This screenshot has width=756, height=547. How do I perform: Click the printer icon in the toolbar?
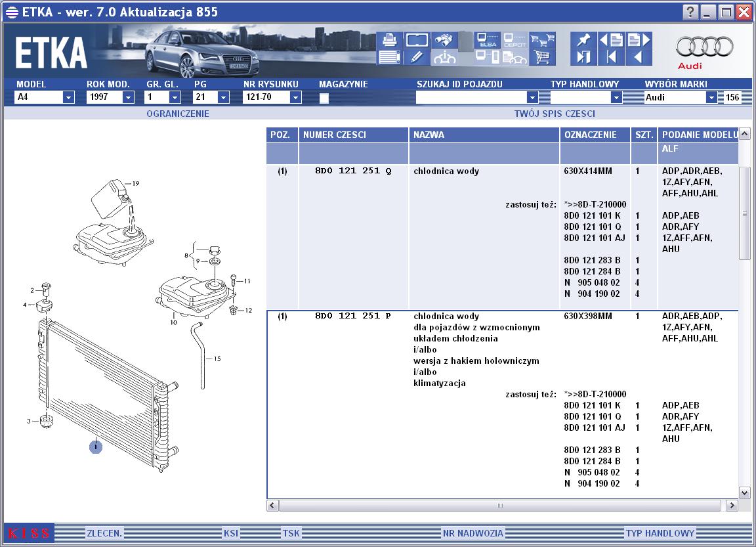pyautogui.click(x=389, y=40)
